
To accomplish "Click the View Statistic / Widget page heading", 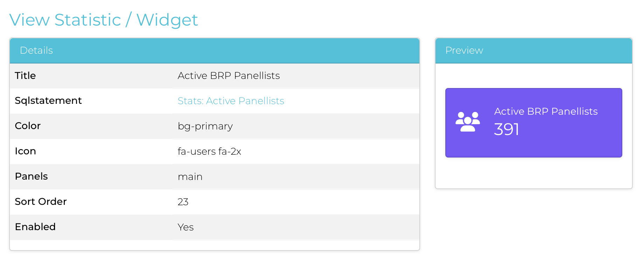I will (x=103, y=20).
